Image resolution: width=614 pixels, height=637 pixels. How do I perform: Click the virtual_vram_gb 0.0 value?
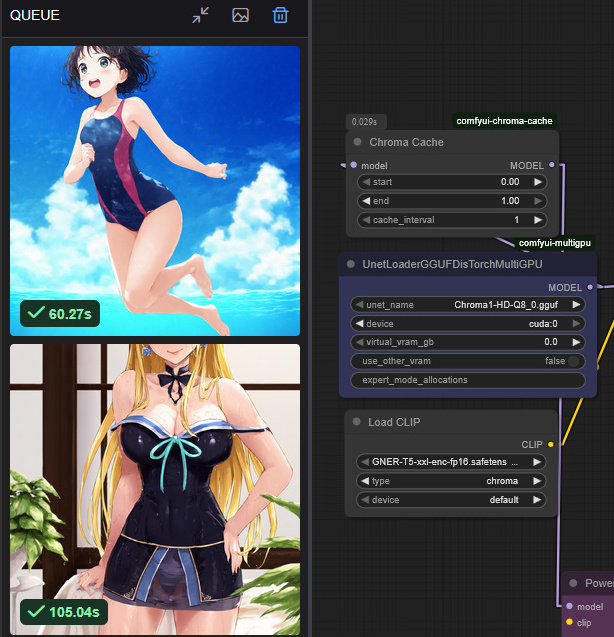551,342
